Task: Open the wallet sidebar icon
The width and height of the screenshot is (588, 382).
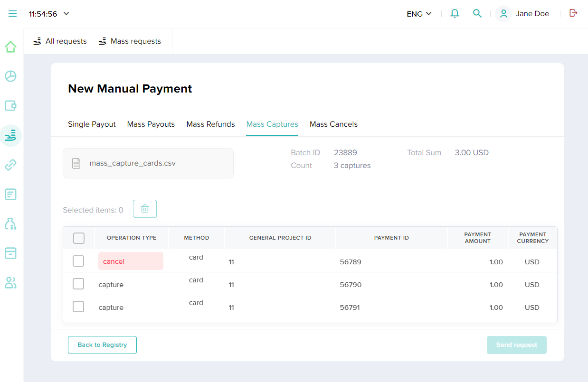Action: coord(10,105)
